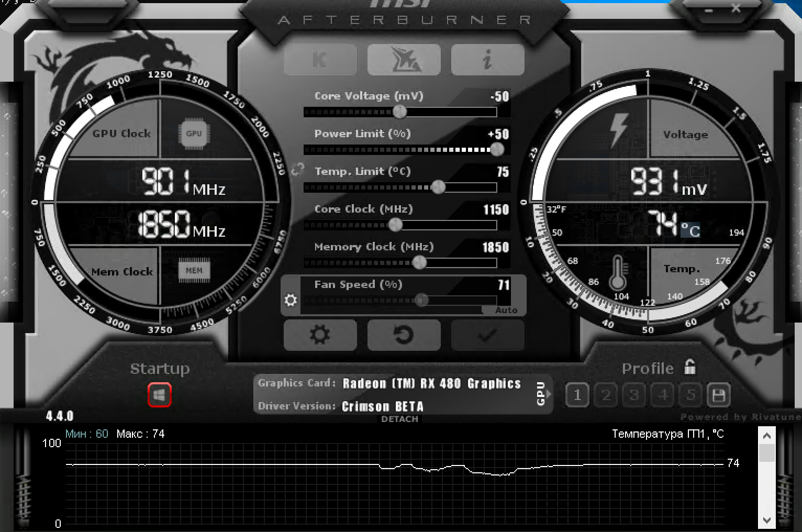Click the monitoring graph scrollbar thumb
Screen dimensions: 802x532
pos(767,453)
